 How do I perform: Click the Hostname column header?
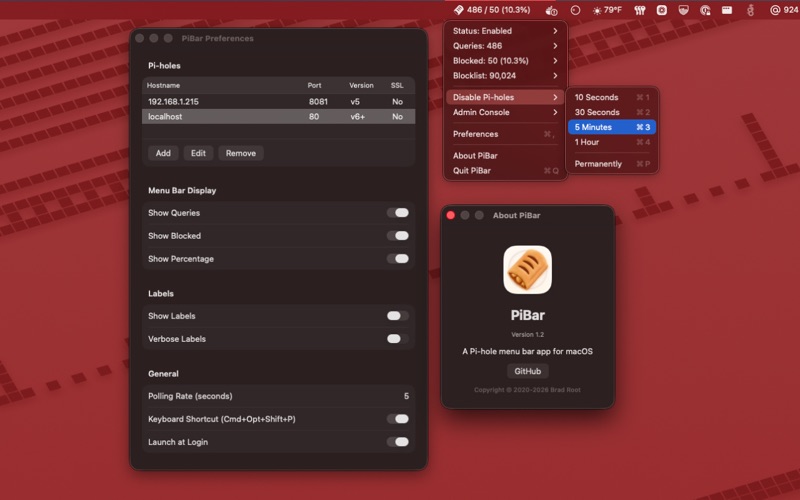163,85
